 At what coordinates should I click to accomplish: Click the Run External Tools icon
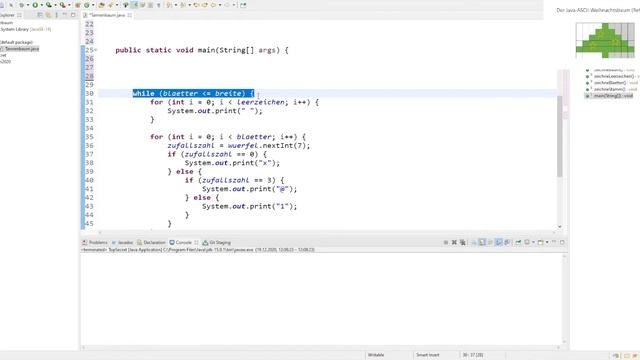coord(62,5)
